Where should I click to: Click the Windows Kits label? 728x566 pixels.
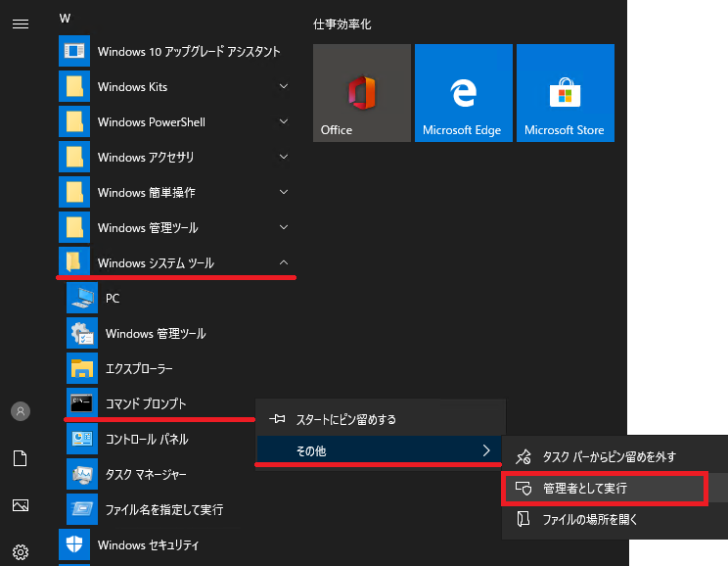coord(132,86)
